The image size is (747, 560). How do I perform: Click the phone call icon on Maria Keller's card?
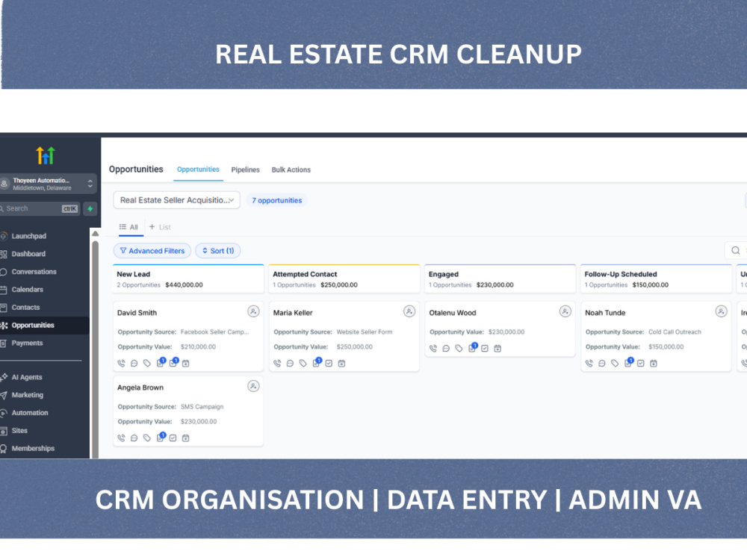pos(277,364)
